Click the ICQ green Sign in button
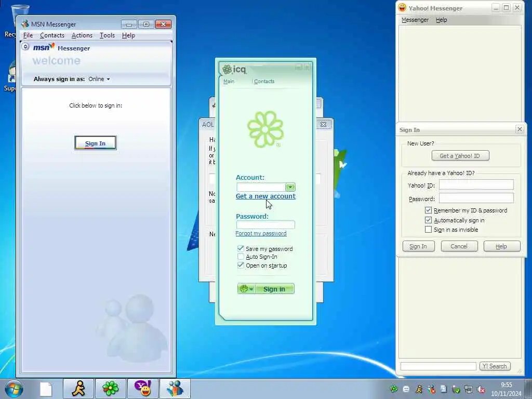 tap(274, 289)
